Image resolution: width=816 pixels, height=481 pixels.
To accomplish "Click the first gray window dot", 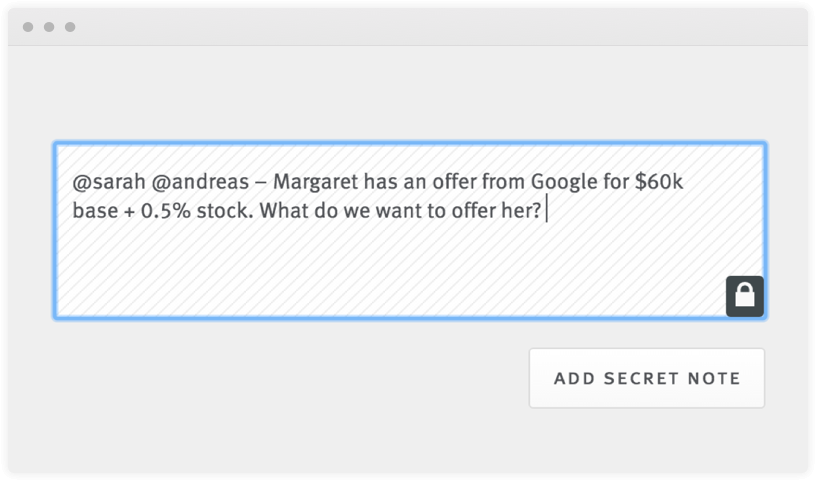I will 28,27.
